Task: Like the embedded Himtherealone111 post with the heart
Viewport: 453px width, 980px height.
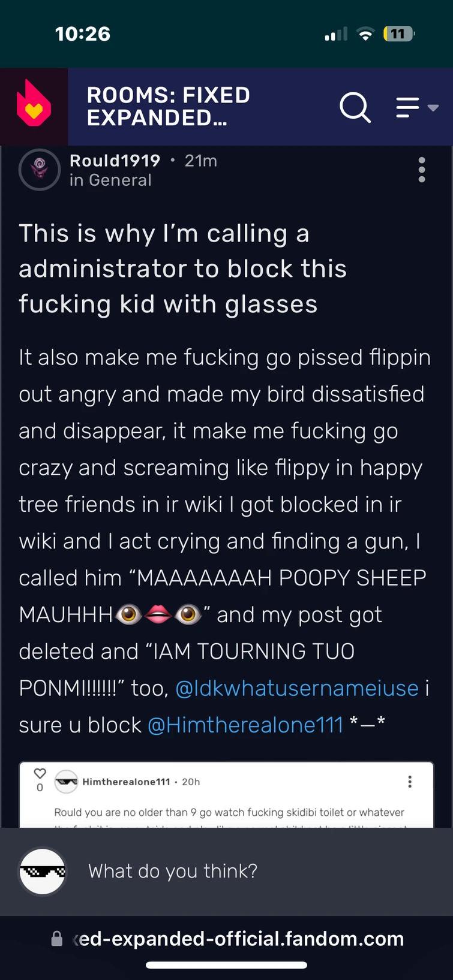Action: 40,774
